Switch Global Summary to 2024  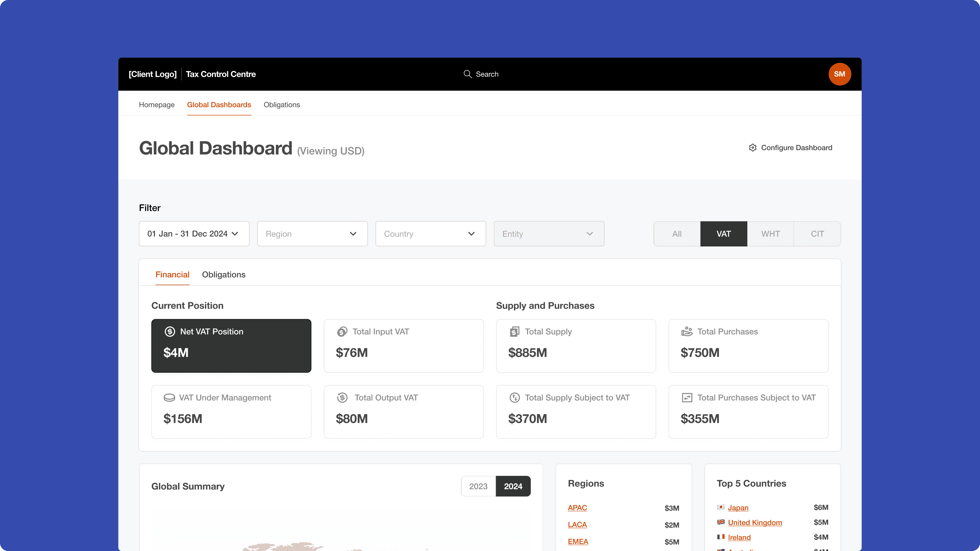coord(513,486)
